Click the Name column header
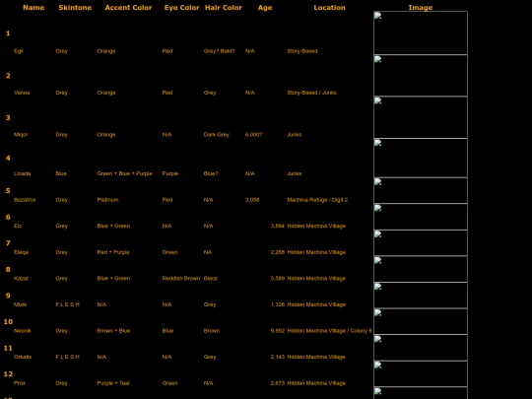Image resolution: width=532 pixels, height=399 pixels. (33, 8)
